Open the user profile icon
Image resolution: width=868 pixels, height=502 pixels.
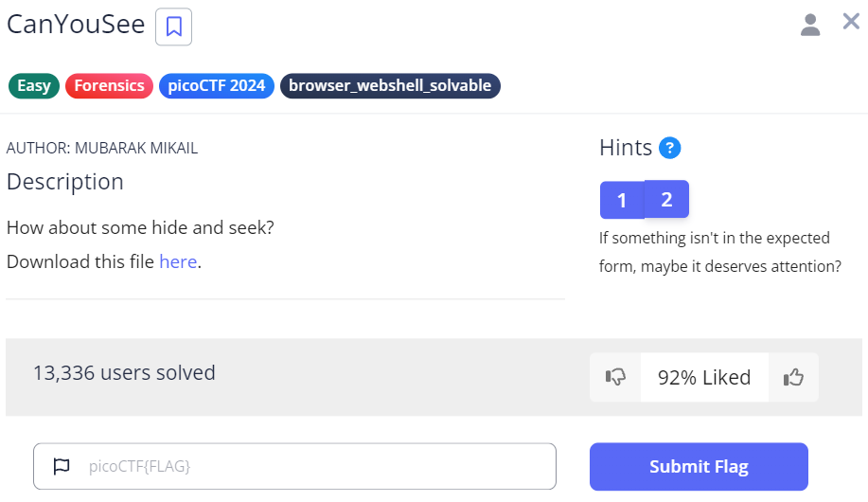point(810,25)
